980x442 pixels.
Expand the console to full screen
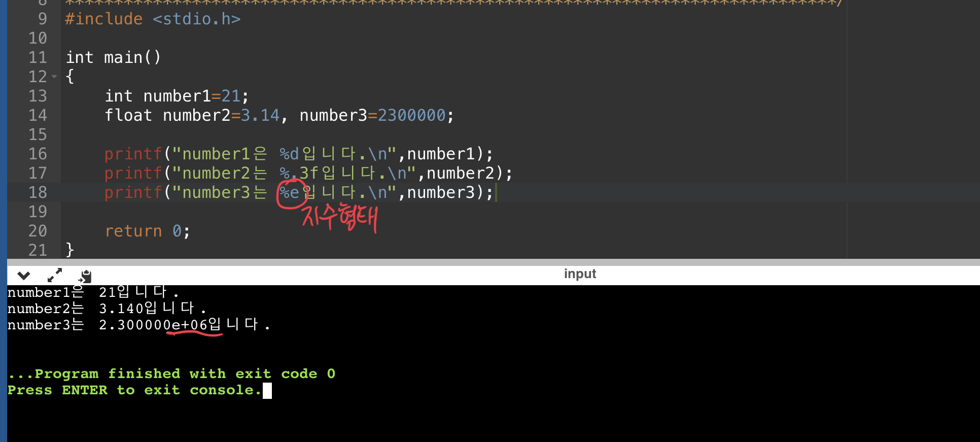(x=55, y=275)
